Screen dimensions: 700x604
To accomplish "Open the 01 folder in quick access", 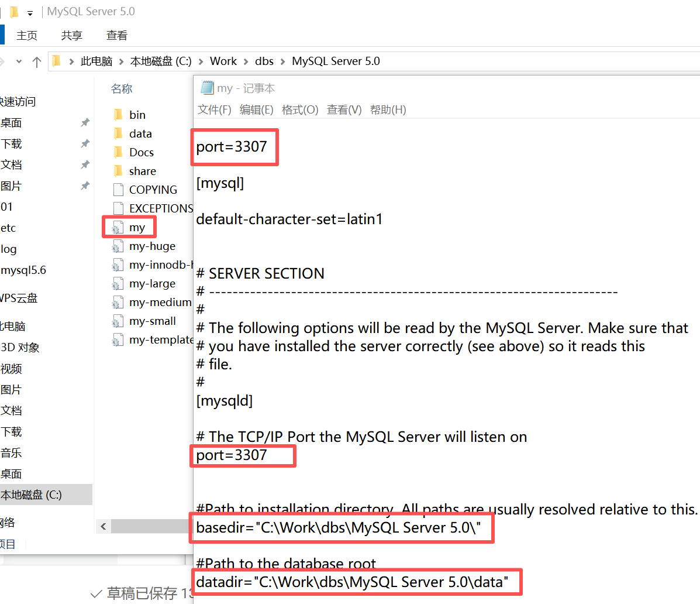I will pyautogui.click(x=6, y=207).
